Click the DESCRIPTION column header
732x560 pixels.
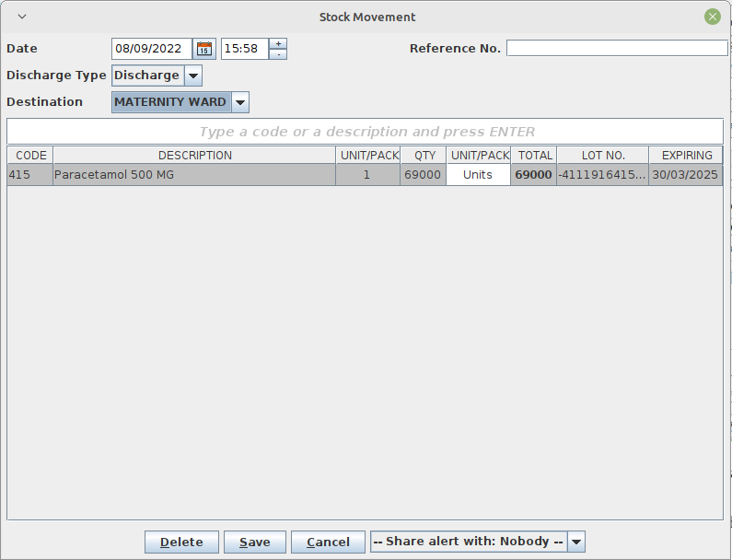[x=194, y=156]
